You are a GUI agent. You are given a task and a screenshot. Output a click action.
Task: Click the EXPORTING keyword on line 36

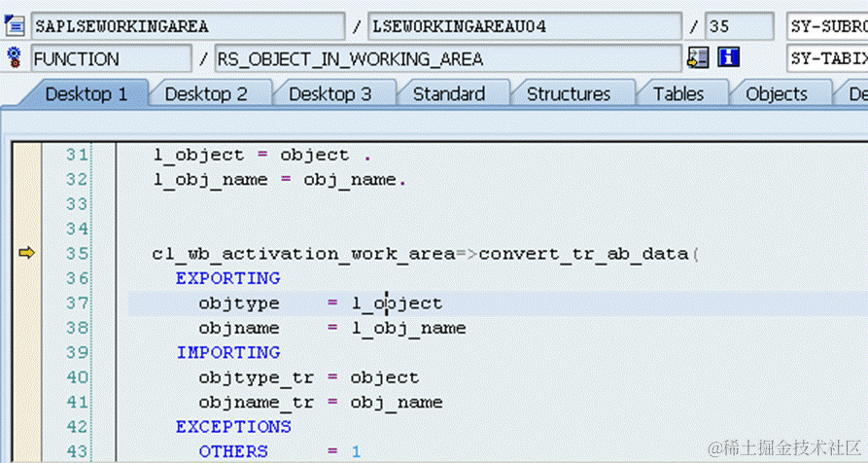tap(228, 278)
